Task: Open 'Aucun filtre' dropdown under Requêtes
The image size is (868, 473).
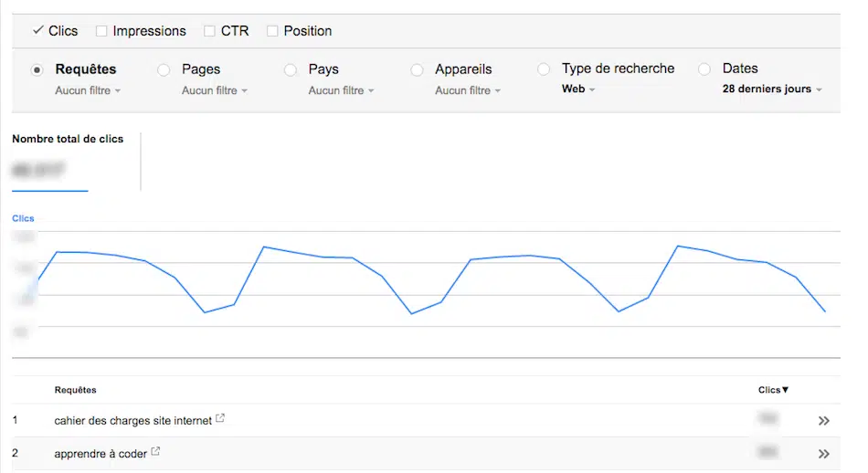Action: [x=88, y=90]
